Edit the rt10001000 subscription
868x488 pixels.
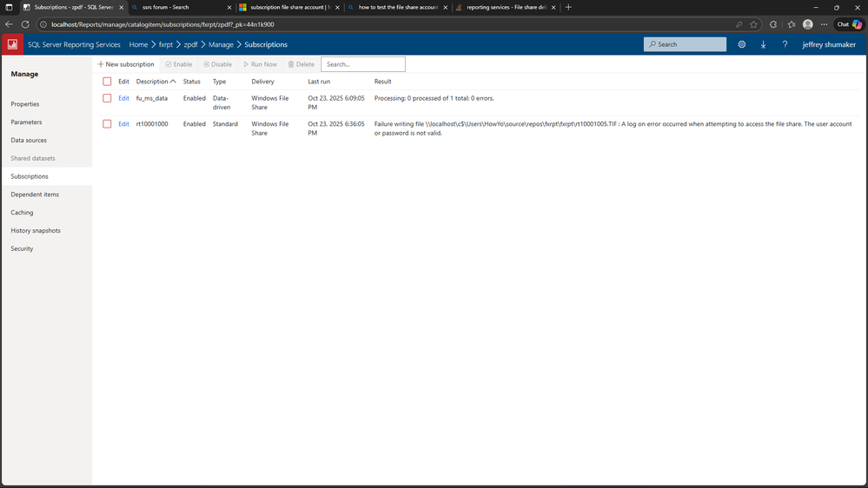click(123, 124)
